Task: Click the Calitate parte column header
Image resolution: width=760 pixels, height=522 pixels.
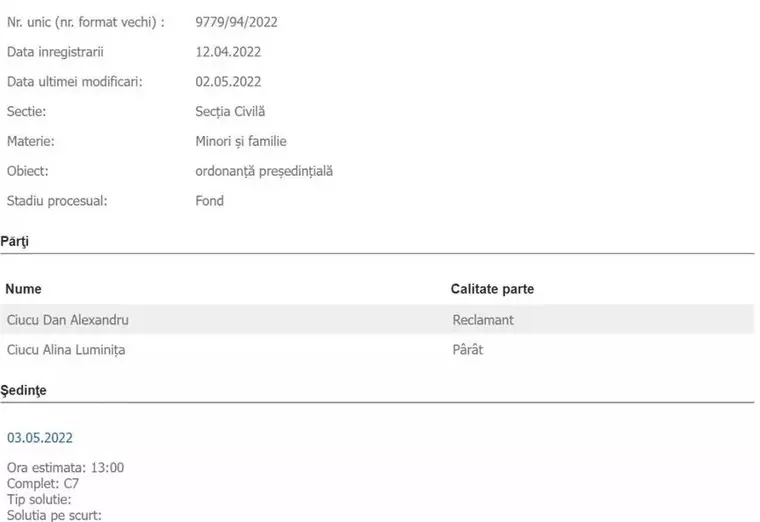Action: 492,289
